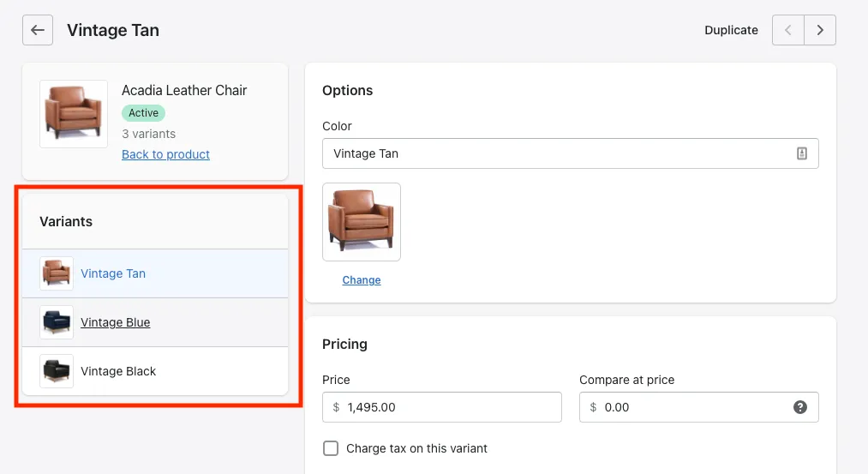Image resolution: width=868 pixels, height=474 pixels.
Task: Select the Vintage Black variant
Action: (118, 371)
